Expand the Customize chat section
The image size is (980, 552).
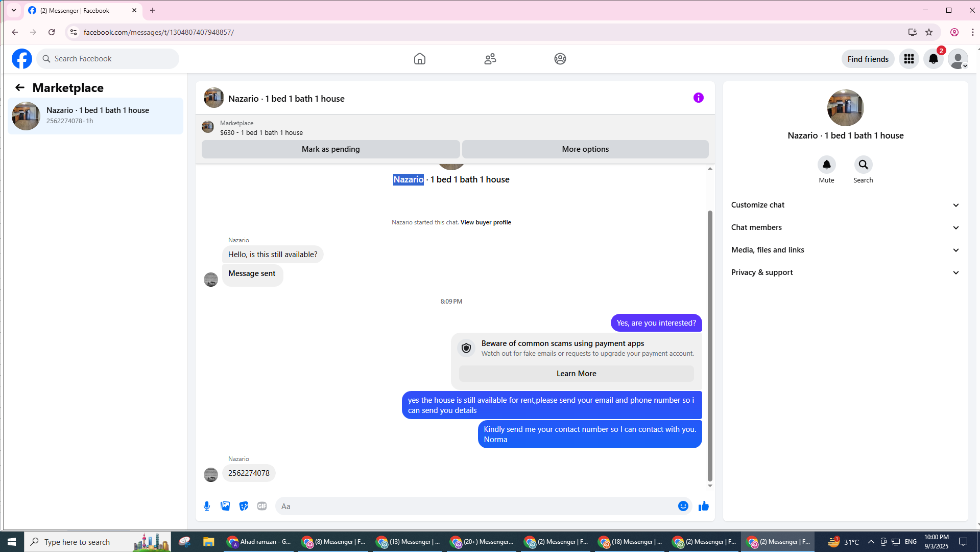(x=846, y=205)
